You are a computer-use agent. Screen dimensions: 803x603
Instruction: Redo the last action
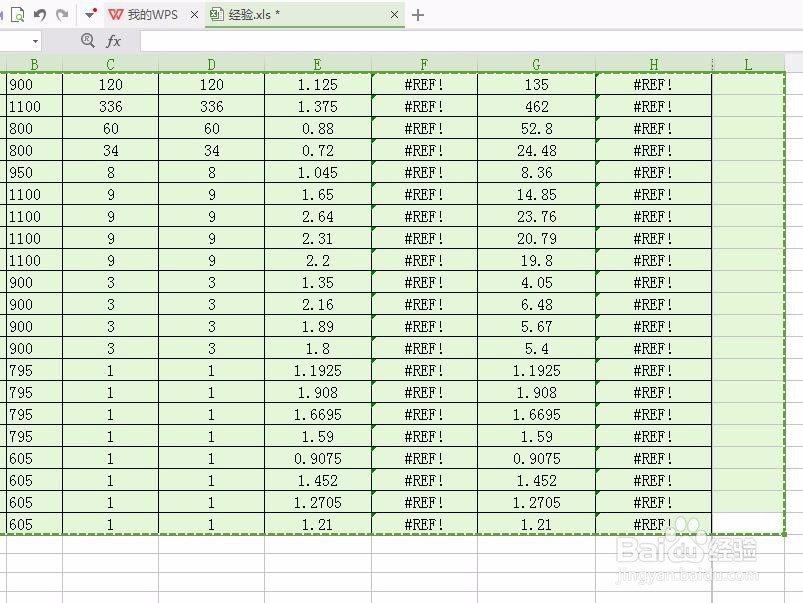[62, 15]
